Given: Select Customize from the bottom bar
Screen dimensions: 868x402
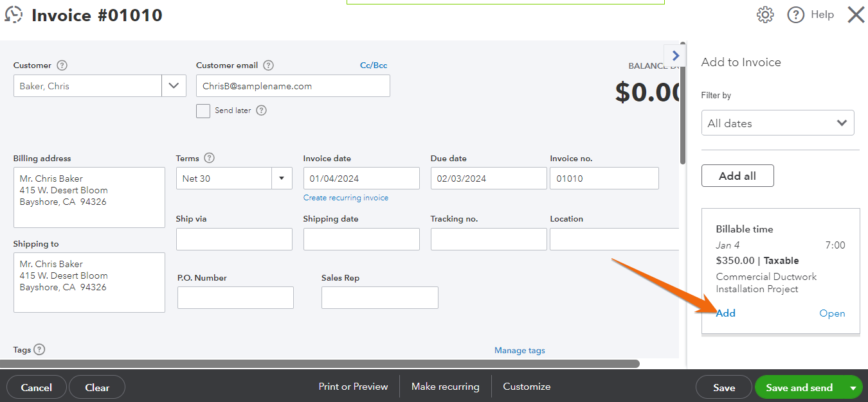Looking at the screenshot, I should click(527, 386).
